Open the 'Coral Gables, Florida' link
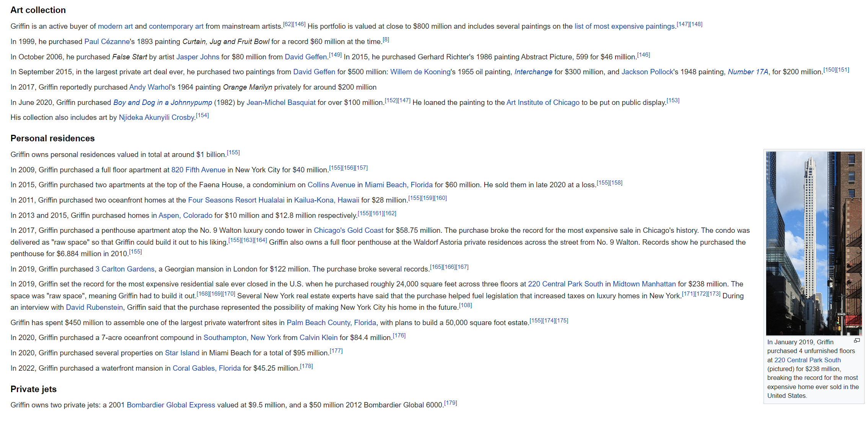The width and height of the screenshot is (868, 422). 207,368
